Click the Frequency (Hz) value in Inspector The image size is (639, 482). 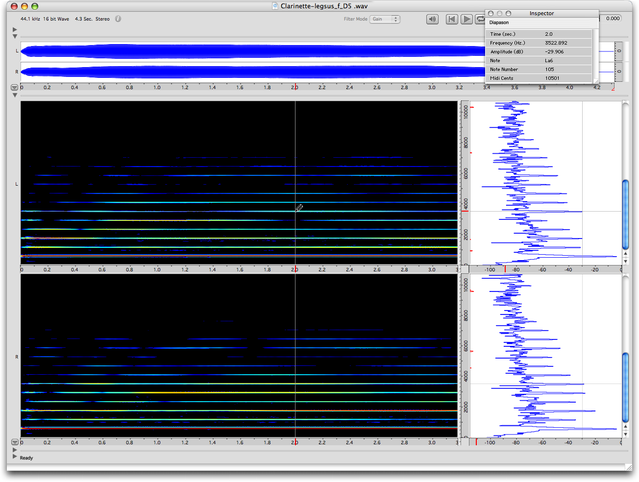[x=557, y=42]
